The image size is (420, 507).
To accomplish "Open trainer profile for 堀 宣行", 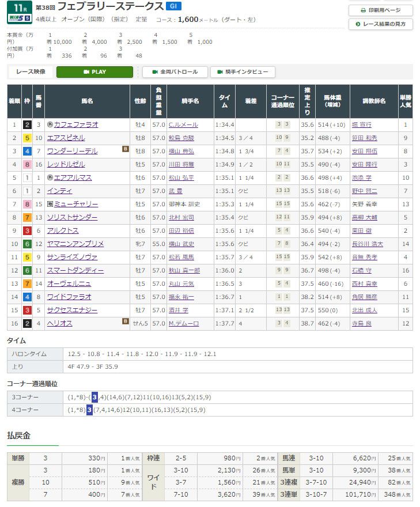I will coord(361,124).
